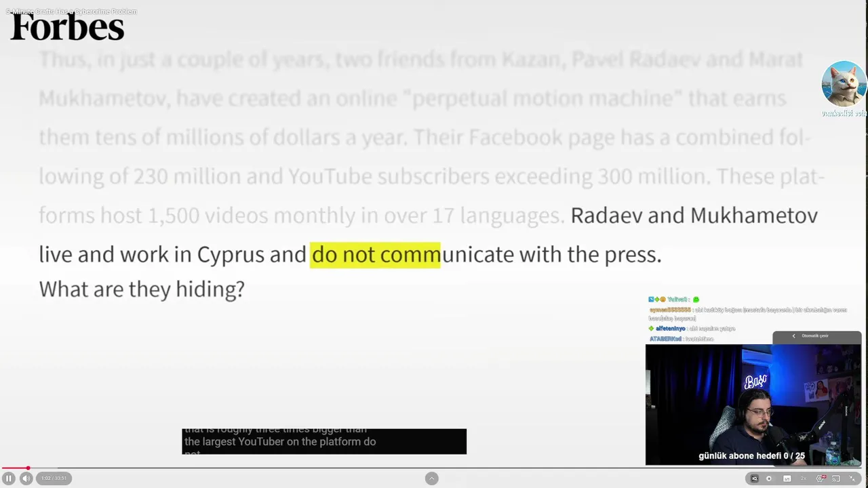
Task: Click the streamer webcam overlay
Action: 753,405
